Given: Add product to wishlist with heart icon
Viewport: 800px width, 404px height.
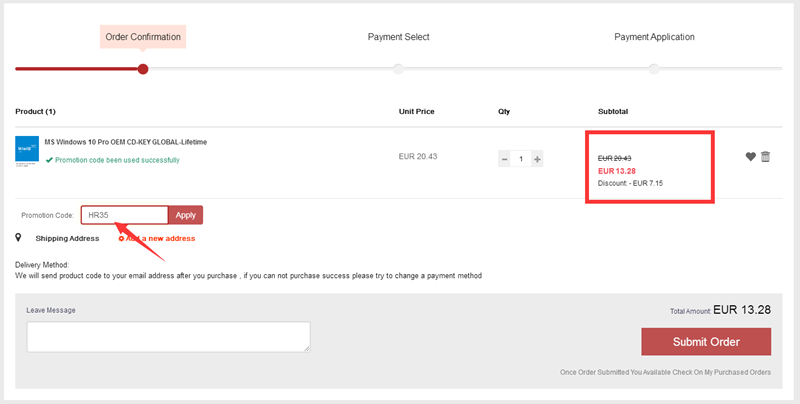Looking at the screenshot, I should [x=751, y=156].
